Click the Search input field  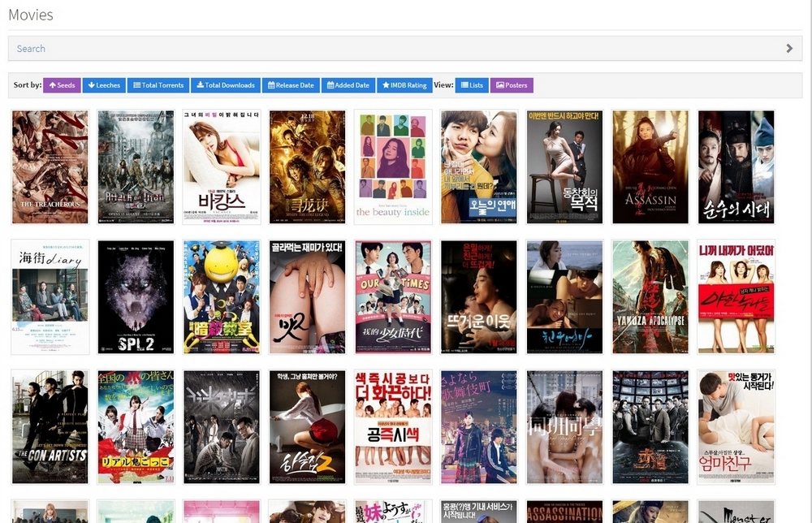click(x=398, y=49)
